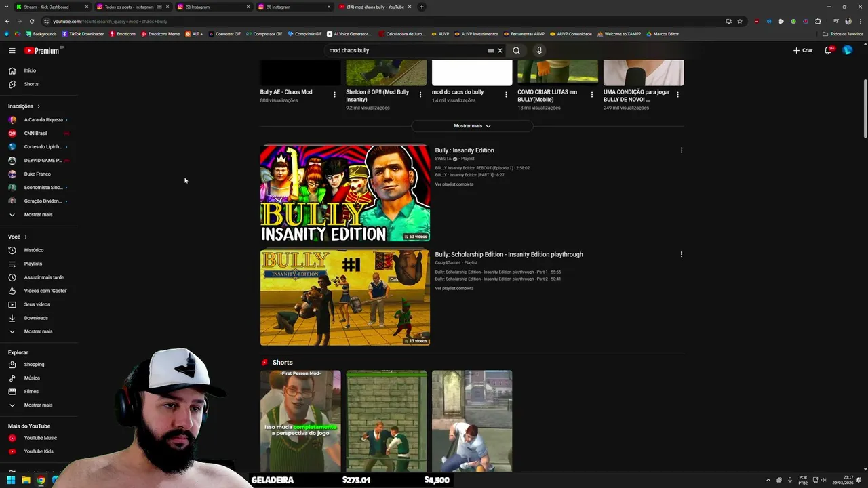Open a new browser tab
The image size is (868, 488).
pos(422,7)
